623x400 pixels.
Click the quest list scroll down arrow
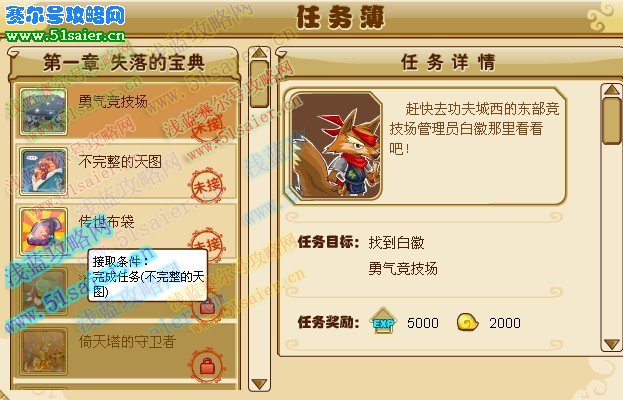[x=259, y=384]
